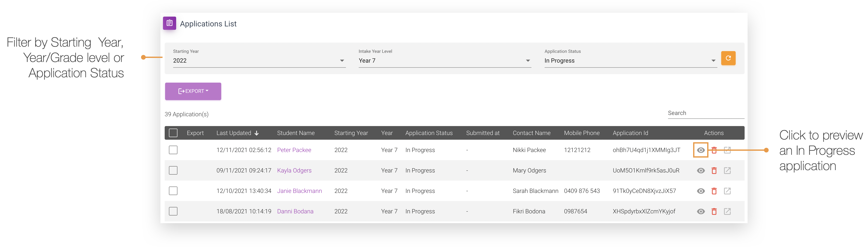Open Janie Blackmann student link
The width and height of the screenshot is (868, 247).
[299, 191]
